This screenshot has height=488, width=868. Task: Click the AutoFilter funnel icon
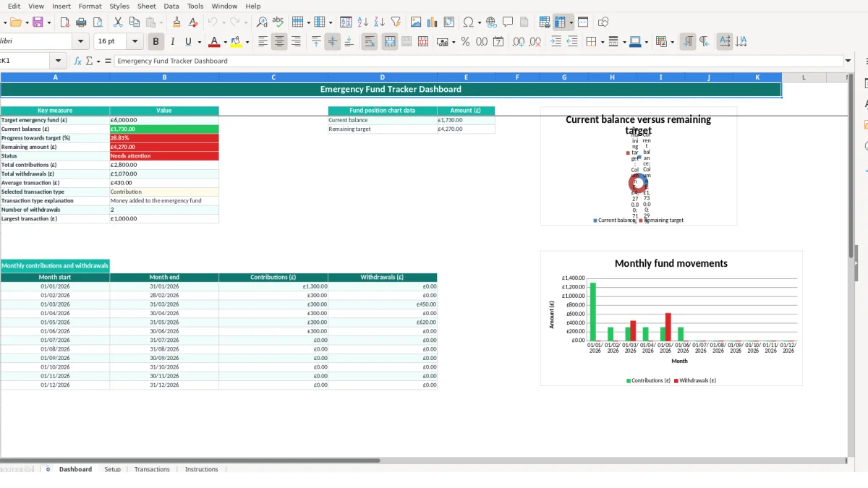pyautogui.click(x=396, y=22)
